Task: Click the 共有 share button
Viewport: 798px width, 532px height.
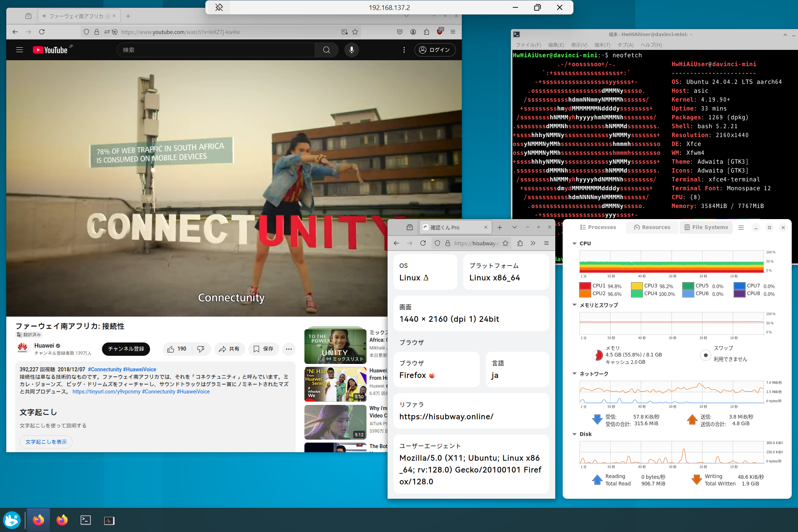Action: (229, 349)
